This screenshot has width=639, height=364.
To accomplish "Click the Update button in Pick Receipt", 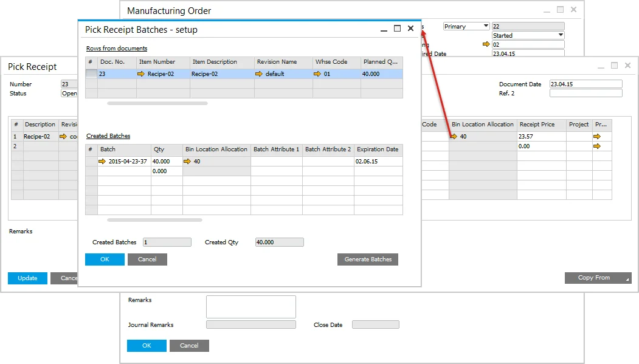I will tap(27, 278).
